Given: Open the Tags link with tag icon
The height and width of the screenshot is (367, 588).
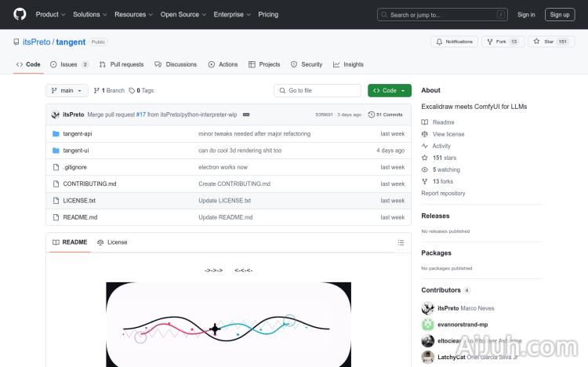Looking at the screenshot, I should [142, 91].
